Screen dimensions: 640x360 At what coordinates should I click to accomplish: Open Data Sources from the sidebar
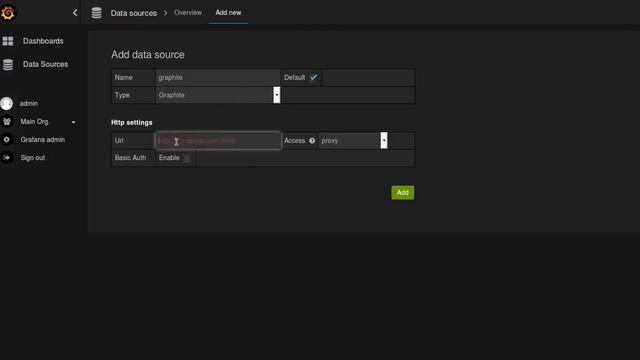click(x=45, y=64)
